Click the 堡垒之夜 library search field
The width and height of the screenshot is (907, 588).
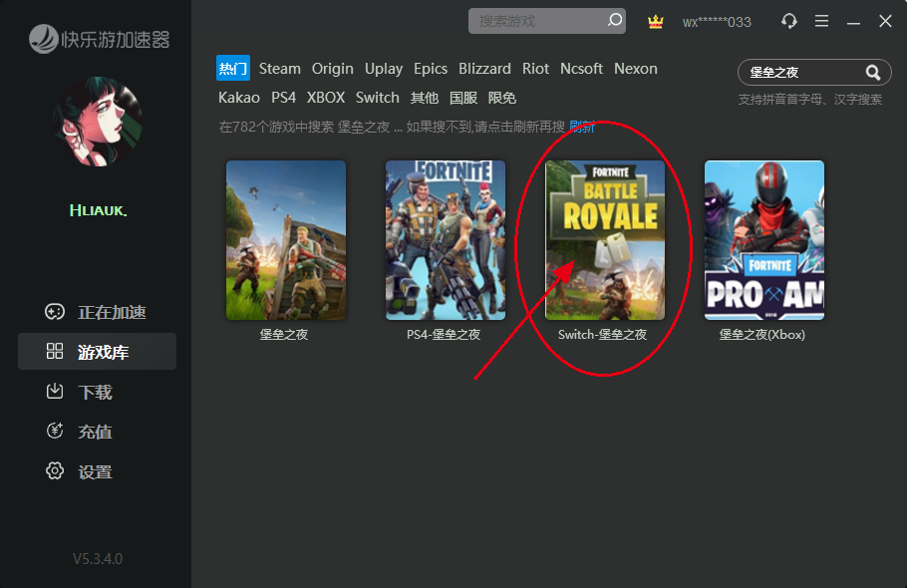(814, 73)
